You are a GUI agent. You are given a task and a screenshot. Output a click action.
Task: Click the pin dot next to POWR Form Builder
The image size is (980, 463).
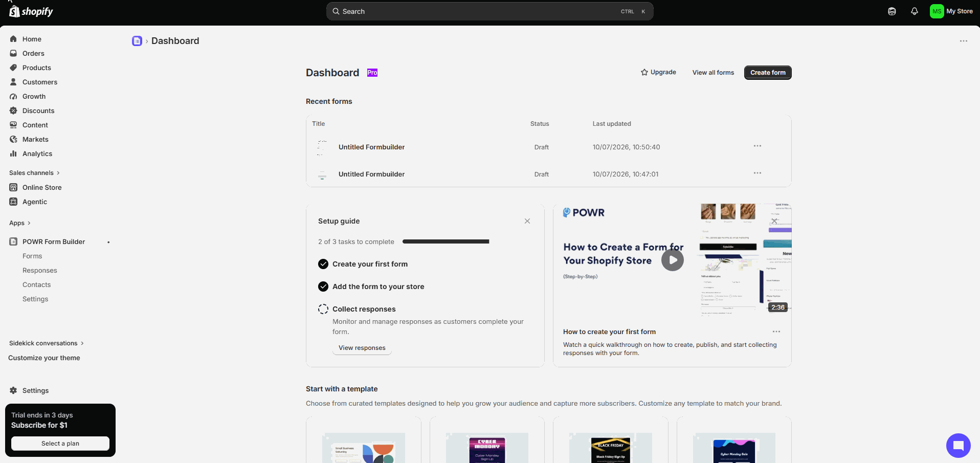tap(108, 242)
